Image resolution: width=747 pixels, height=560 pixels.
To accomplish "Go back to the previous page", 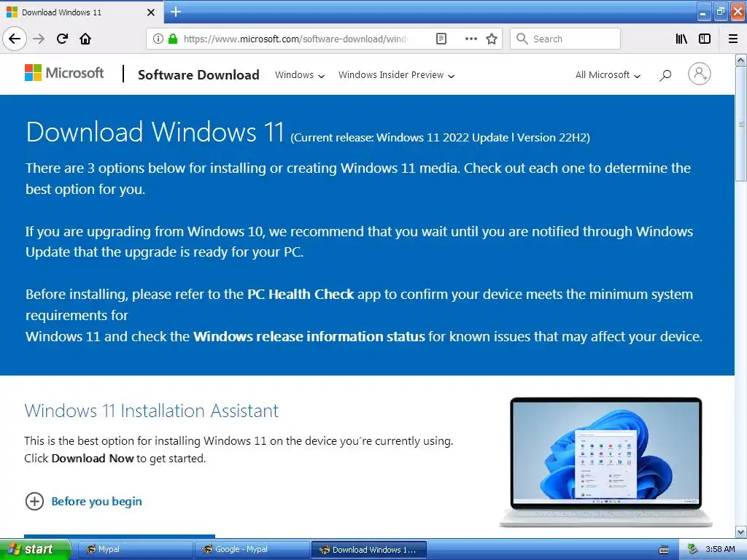I will [x=15, y=39].
